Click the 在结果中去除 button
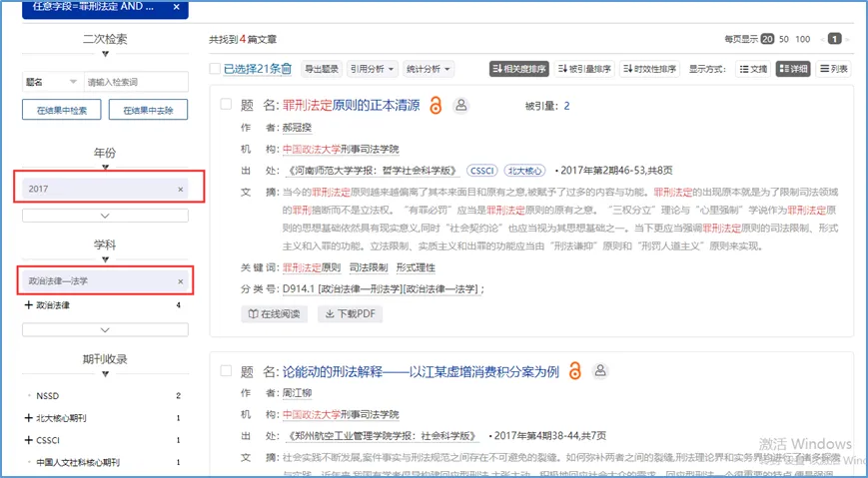The image size is (868, 478). click(x=148, y=110)
